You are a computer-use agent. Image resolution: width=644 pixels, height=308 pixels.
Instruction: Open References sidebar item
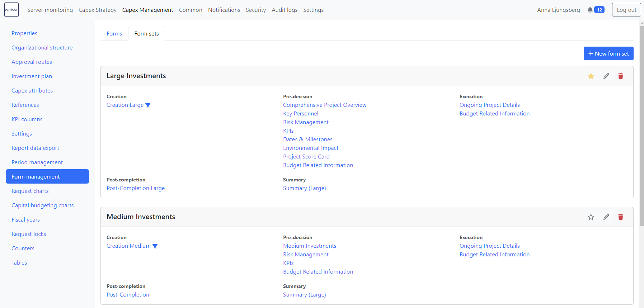(25, 105)
